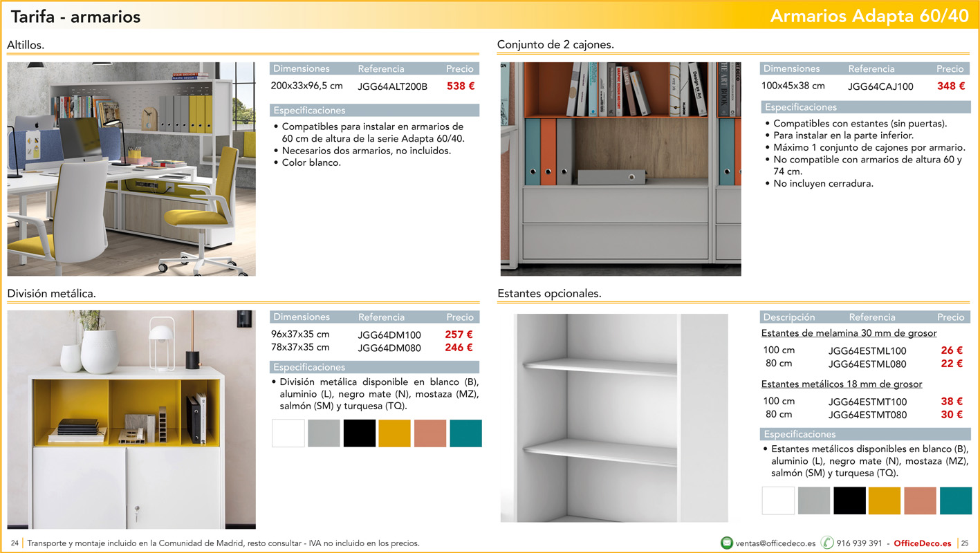Click the Altillos. section heading
The height and width of the screenshot is (553, 980).
click(26, 45)
